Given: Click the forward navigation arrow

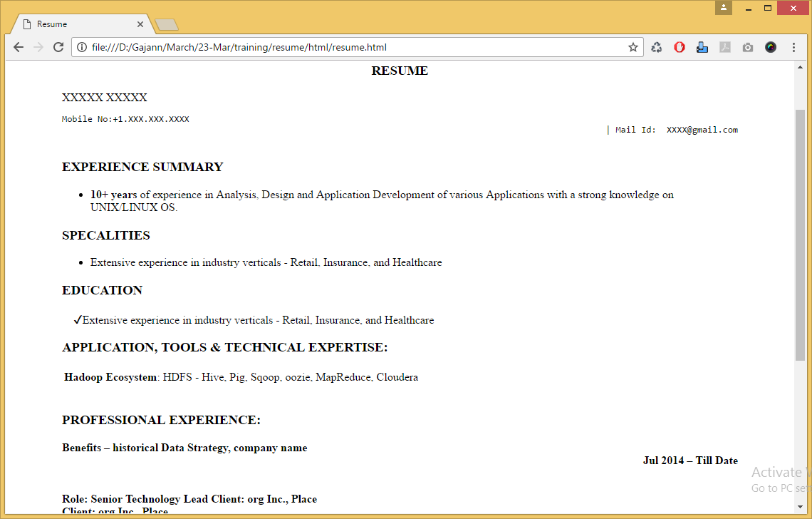Looking at the screenshot, I should click(x=38, y=47).
